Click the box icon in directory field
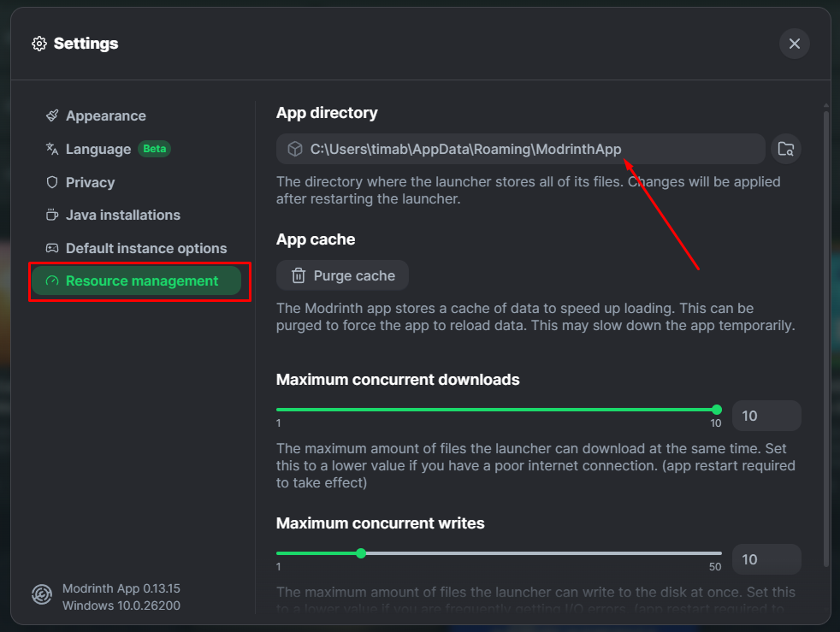The height and width of the screenshot is (632, 840). coord(295,149)
